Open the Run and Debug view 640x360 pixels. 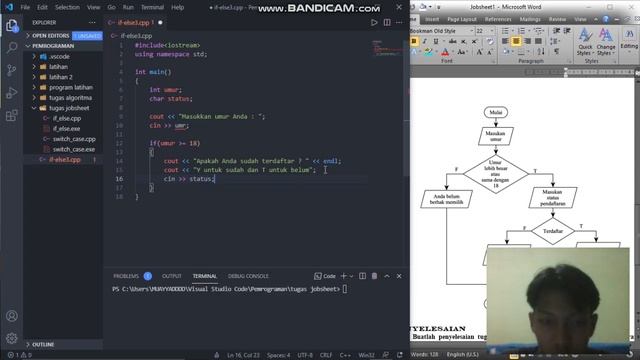pos(12,93)
